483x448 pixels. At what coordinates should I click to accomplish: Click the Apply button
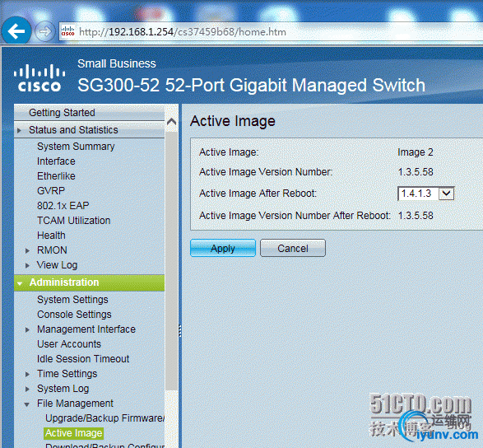click(x=223, y=248)
